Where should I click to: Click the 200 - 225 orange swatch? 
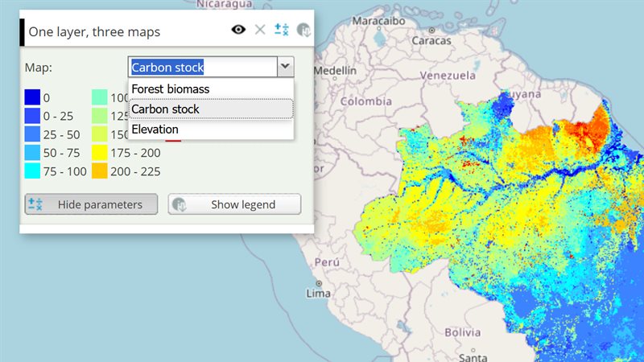tap(99, 171)
